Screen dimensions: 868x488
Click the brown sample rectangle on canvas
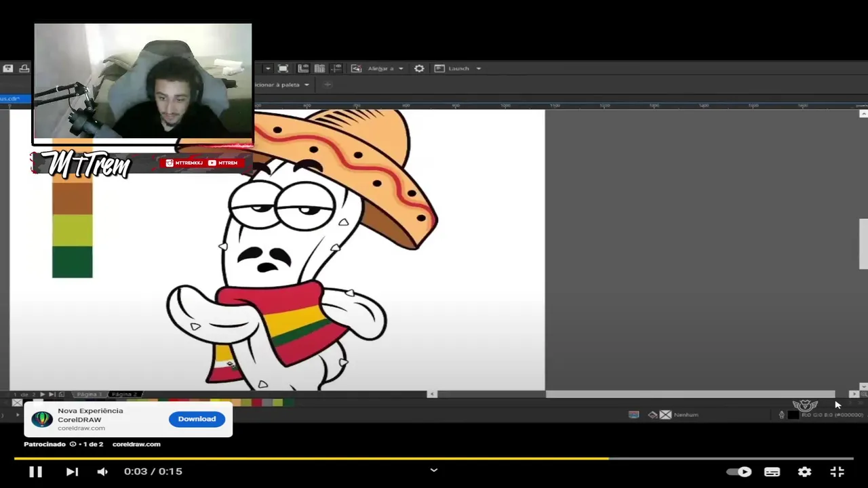[73, 199]
